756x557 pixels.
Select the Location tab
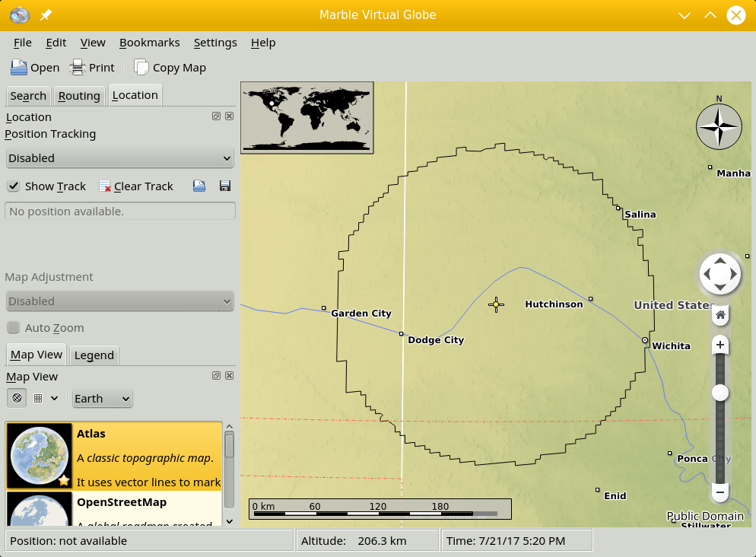[x=135, y=95]
